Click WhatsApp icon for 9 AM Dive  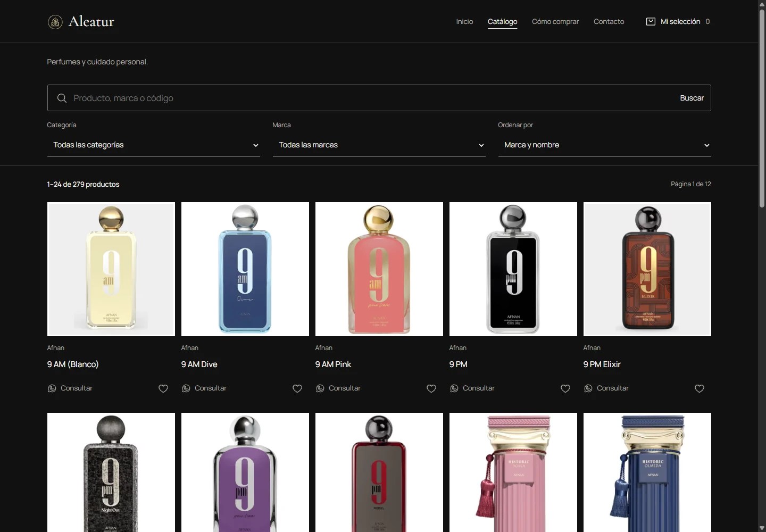pos(186,388)
